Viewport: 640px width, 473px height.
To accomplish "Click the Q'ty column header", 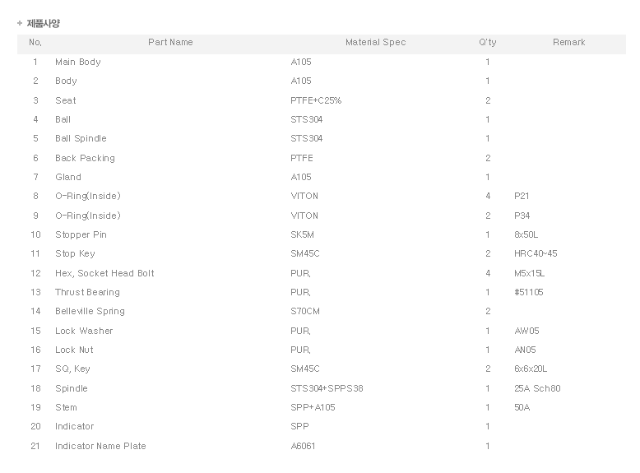I will [487, 42].
